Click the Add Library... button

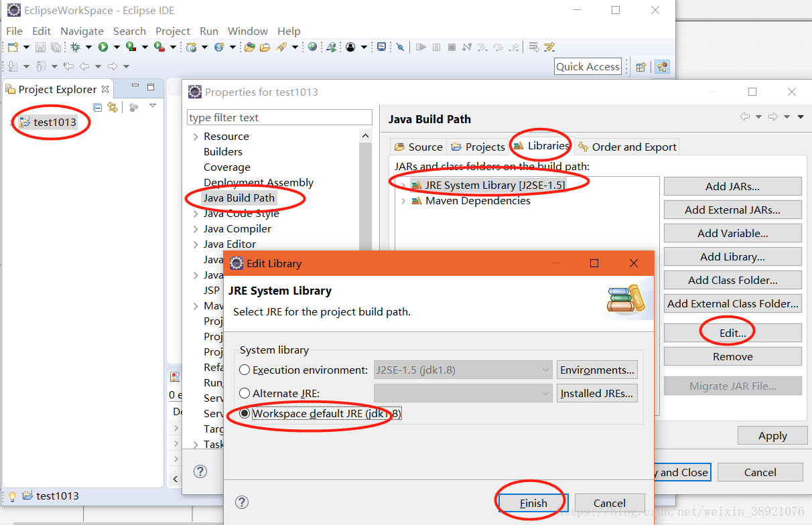coord(733,256)
